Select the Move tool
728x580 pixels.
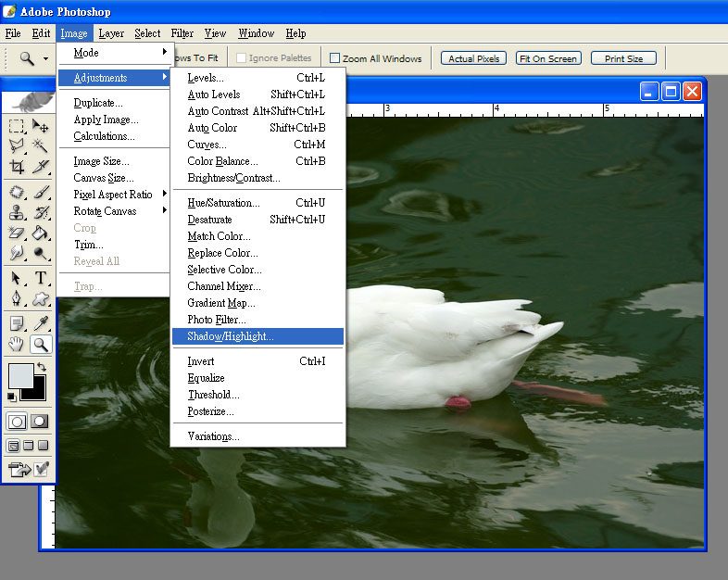coord(41,127)
